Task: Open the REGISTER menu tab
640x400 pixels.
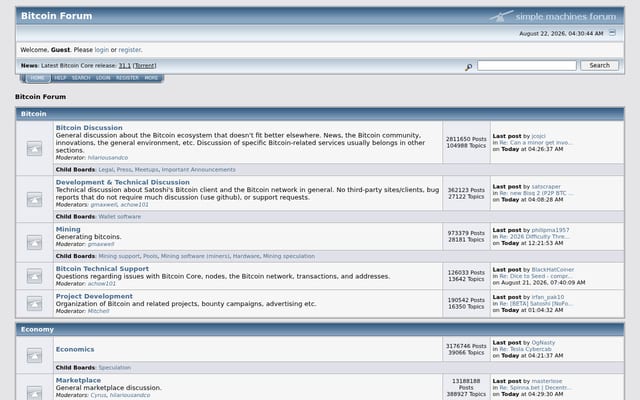Action: pyautogui.click(x=127, y=78)
